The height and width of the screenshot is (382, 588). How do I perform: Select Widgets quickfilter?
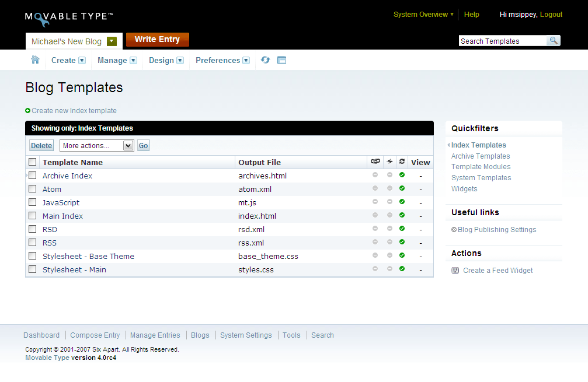[x=464, y=189]
